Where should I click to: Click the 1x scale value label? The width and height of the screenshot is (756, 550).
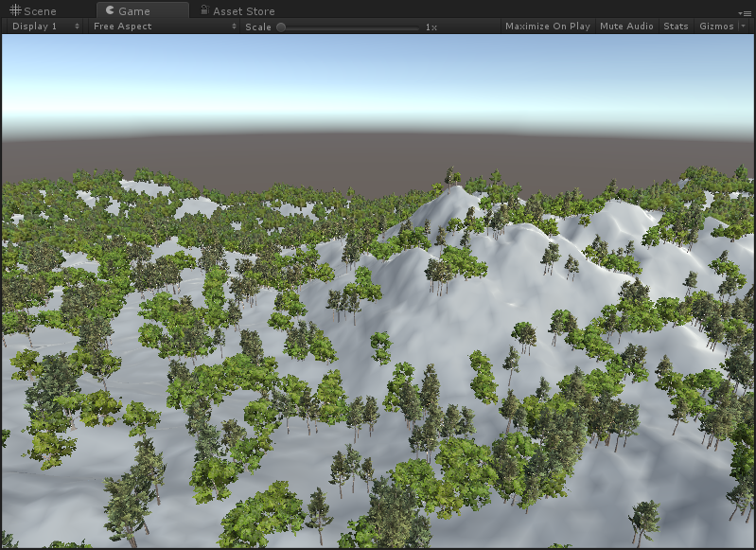point(431,27)
